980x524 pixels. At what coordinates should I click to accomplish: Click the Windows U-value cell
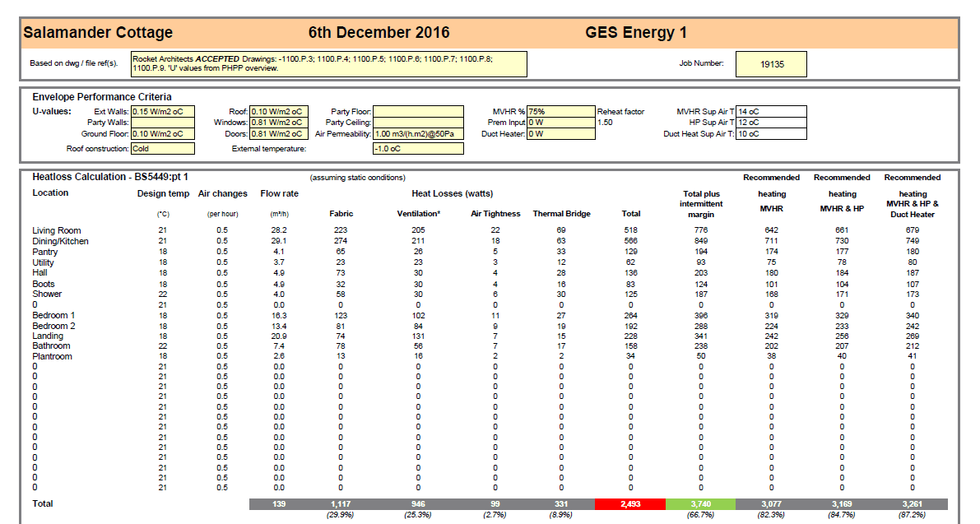coord(279,123)
